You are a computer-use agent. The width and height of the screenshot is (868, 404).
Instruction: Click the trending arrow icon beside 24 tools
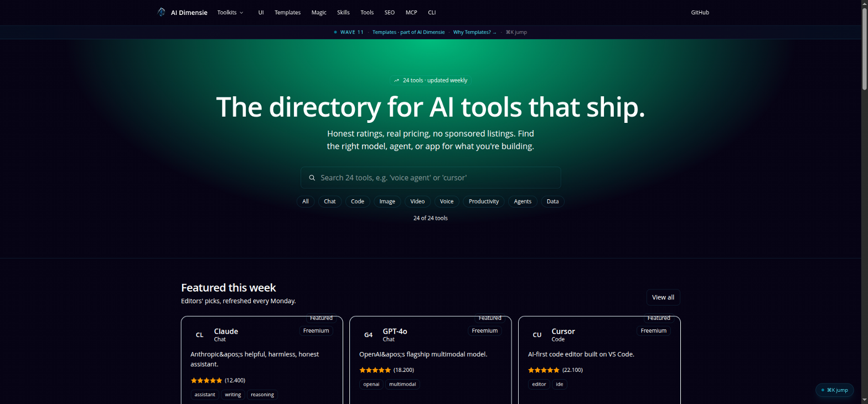coord(396,80)
